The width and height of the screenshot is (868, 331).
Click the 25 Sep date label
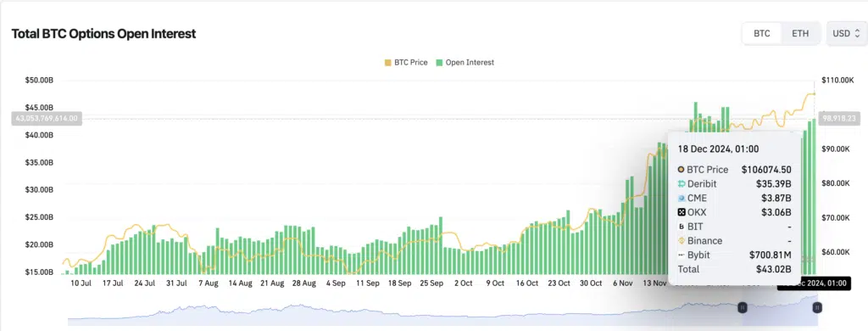431,283
